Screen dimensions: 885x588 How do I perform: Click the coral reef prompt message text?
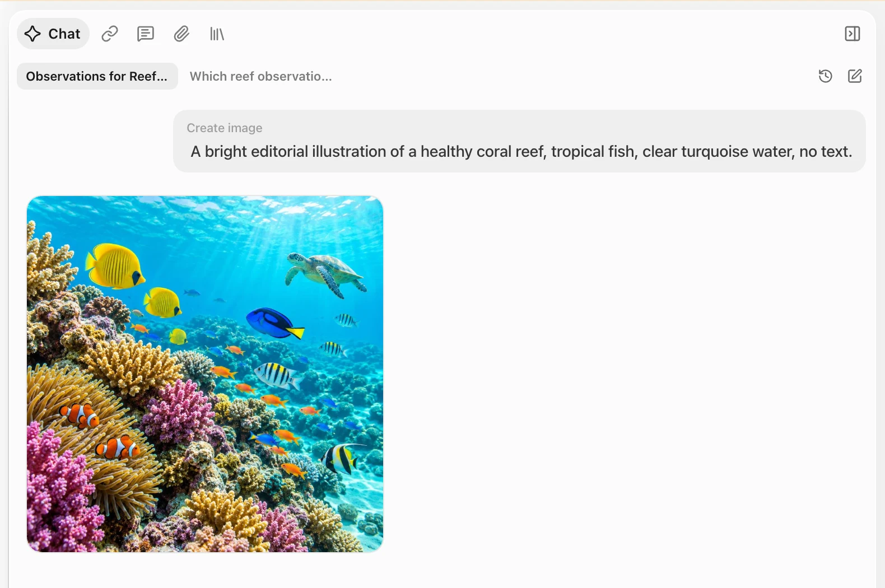tap(521, 152)
